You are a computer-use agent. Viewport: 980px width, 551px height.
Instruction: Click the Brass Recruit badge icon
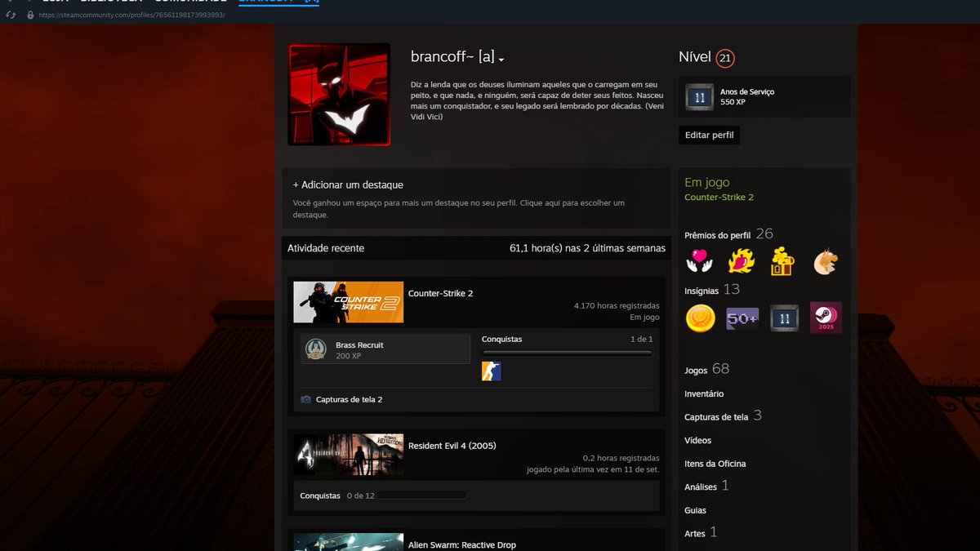click(x=316, y=349)
